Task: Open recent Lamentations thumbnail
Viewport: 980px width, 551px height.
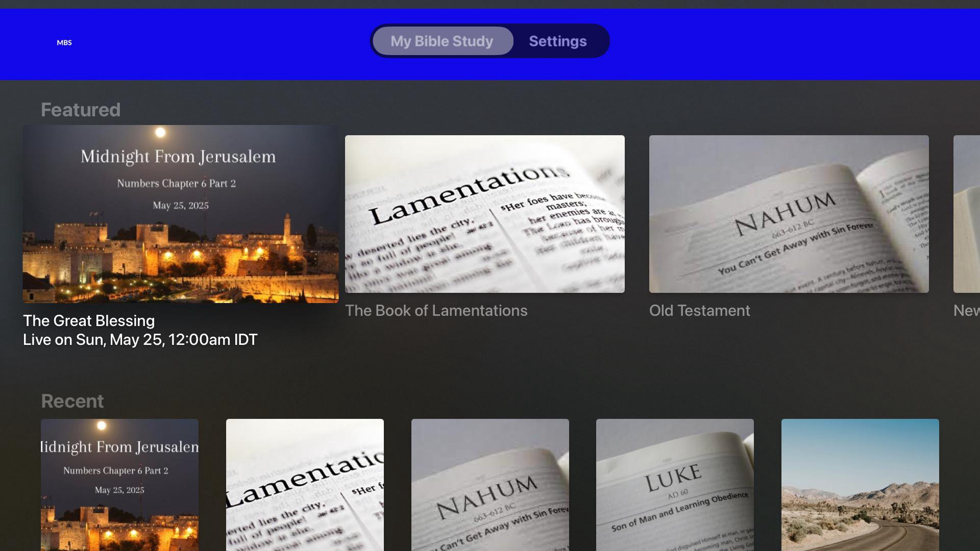Action: pos(305,485)
